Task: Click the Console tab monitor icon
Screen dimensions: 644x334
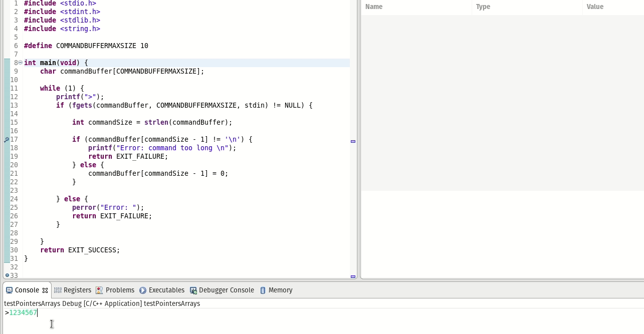Action: click(x=9, y=290)
